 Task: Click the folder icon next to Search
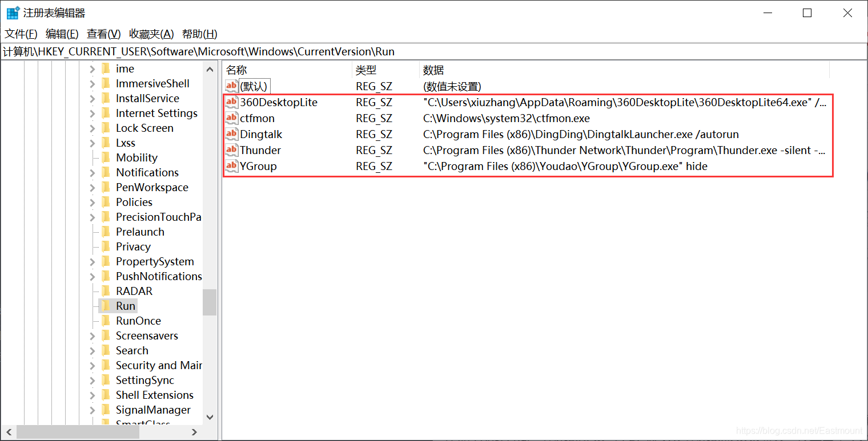coord(106,351)
